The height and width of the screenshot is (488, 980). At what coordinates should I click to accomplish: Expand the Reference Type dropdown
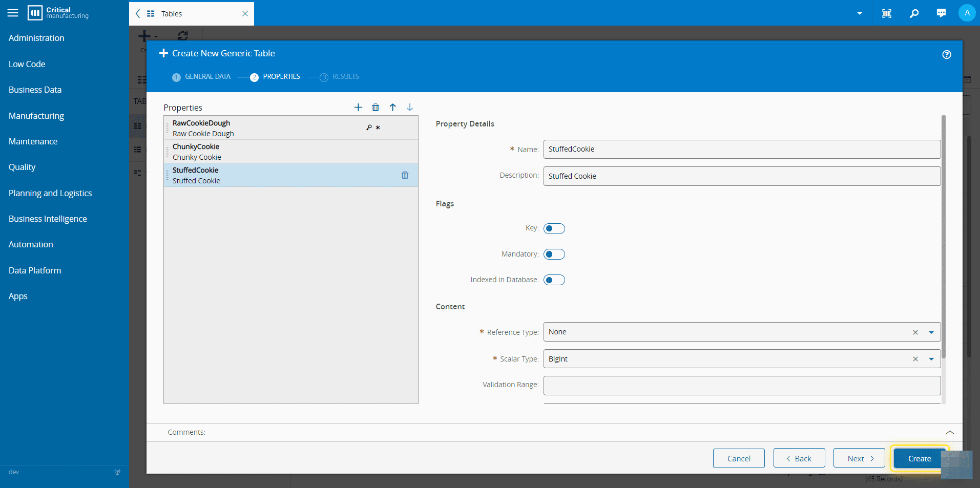[x=931, y=332]
